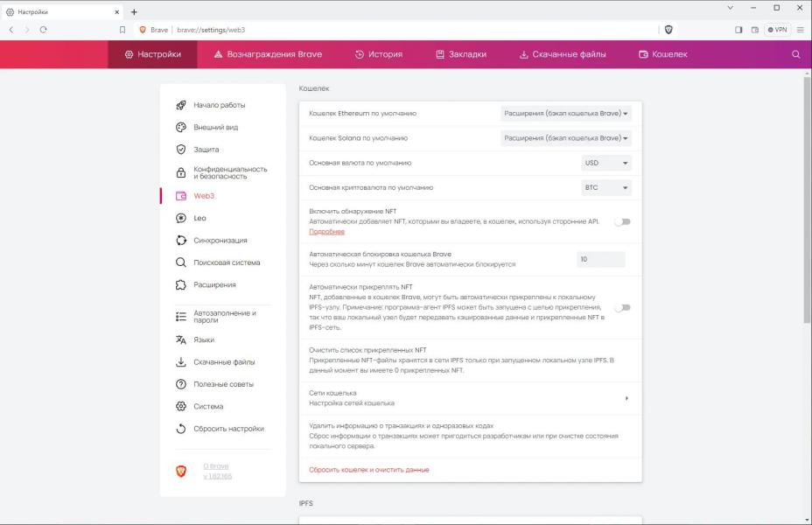Select Web3 text in the sidebar
Screen dimensions: 812x525
tap(204, 196)
